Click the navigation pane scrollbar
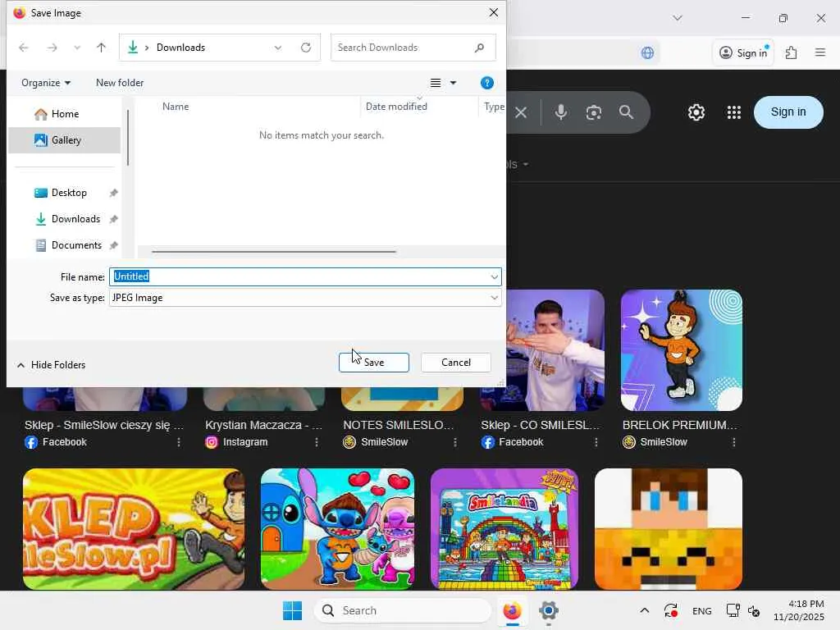 point(127,138)
